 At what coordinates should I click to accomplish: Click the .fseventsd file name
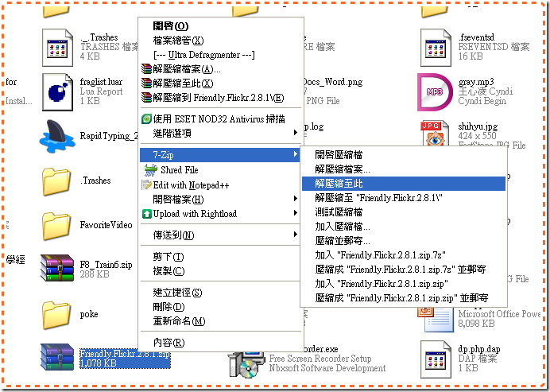[x=476, y=37]
